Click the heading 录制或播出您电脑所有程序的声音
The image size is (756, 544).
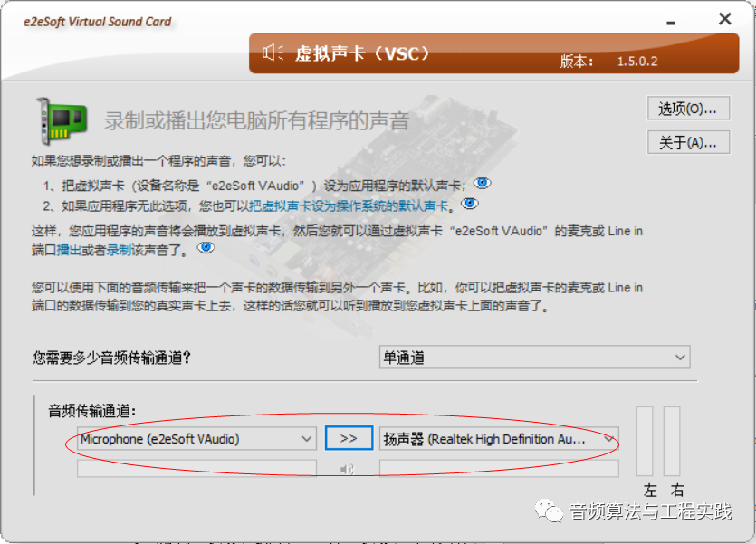pyautogui.click(x=257, y=121)
